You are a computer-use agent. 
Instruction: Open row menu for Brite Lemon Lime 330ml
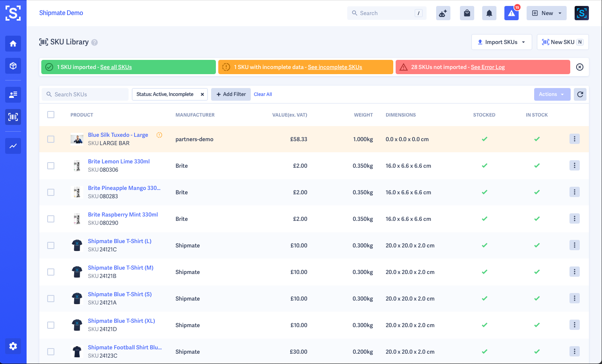tap(575, 165)
